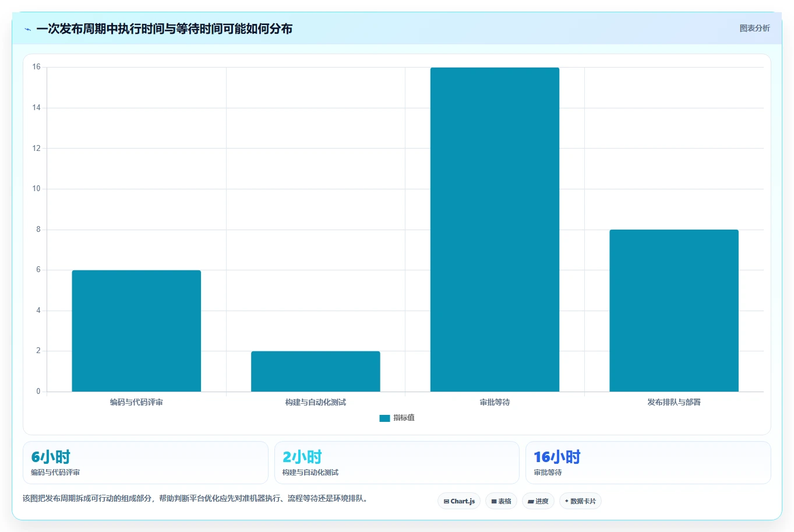Click the 表格 tag chip
794x532 pixels.
[501, 501]
